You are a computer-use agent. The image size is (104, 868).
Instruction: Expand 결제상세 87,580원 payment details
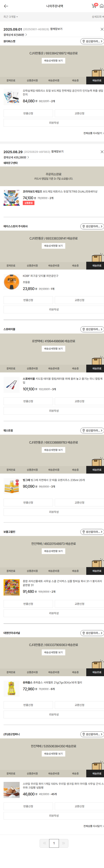click(15, 35)
